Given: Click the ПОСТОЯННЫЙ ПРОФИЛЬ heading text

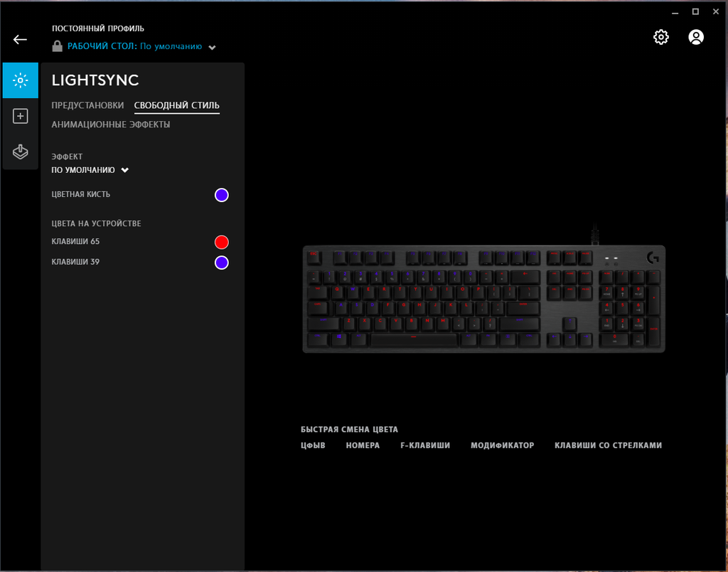Looking at the screenshot, I should pos(98,28).
